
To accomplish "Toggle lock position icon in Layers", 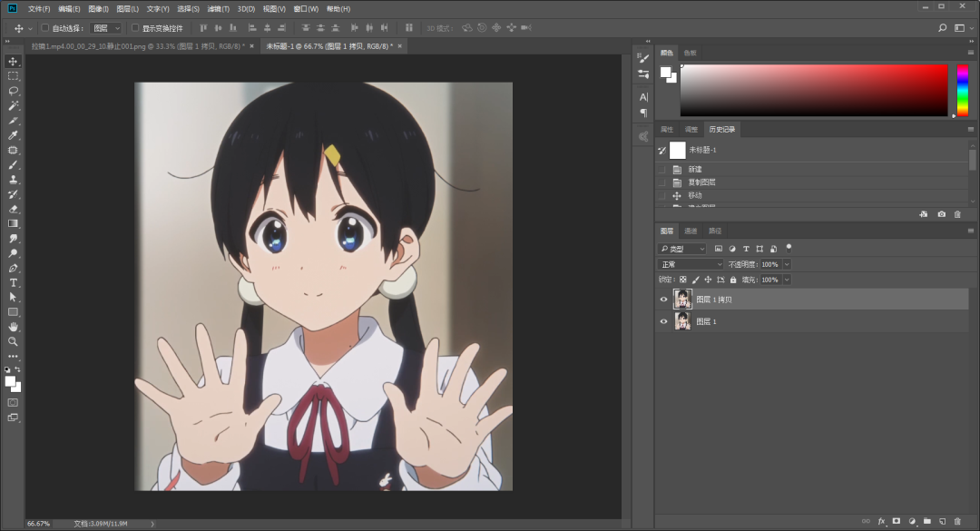I will pos(708,280).
